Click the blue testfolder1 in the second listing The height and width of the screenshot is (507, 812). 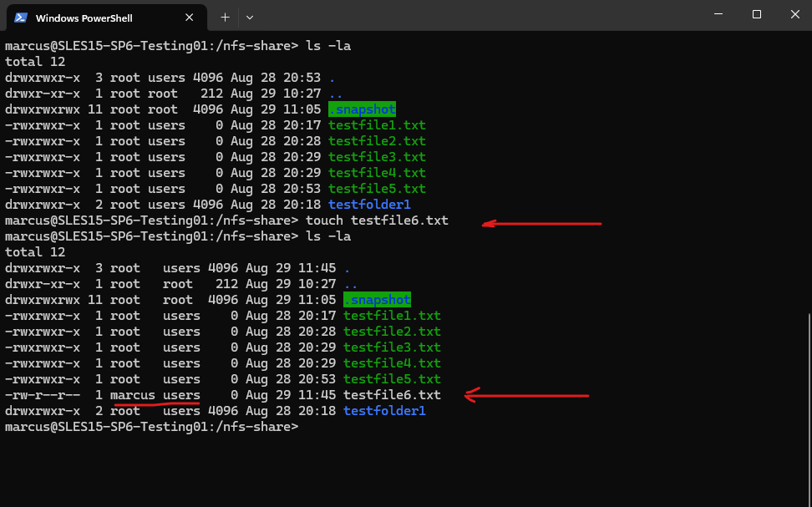(384, 411)
